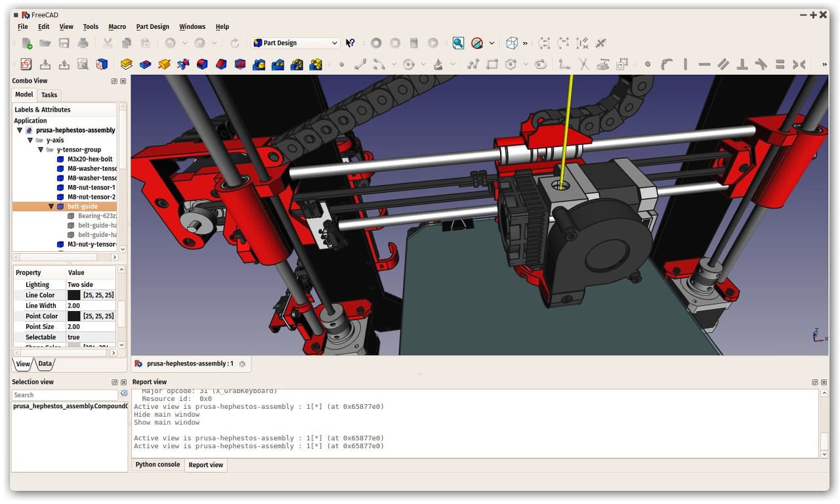
Task: Switch to the Report view tab
Action: (x=205, y=465)
